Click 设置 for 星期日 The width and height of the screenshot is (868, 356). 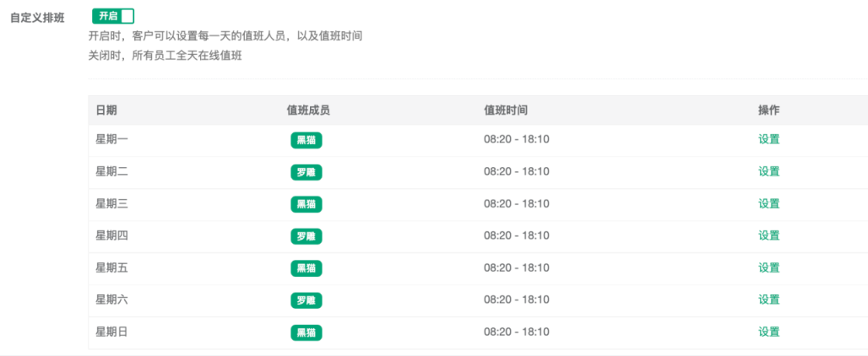(x=768, y=332)
